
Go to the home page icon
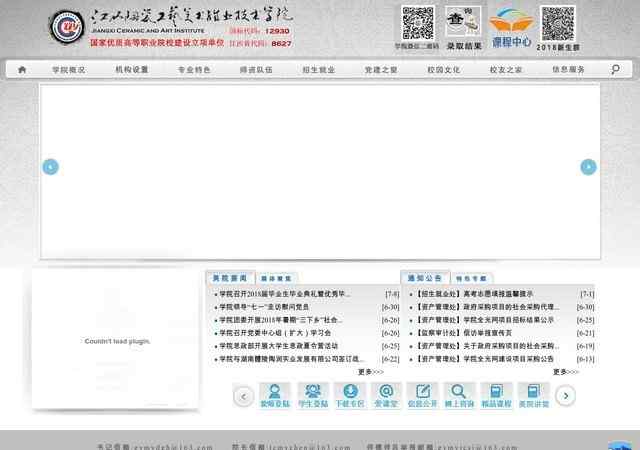pyautogui.click(x=22, y=70)
